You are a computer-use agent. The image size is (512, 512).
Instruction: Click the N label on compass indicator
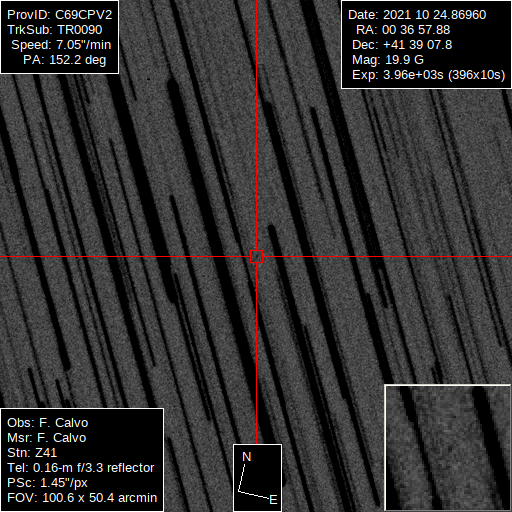[x=246, y=457]
